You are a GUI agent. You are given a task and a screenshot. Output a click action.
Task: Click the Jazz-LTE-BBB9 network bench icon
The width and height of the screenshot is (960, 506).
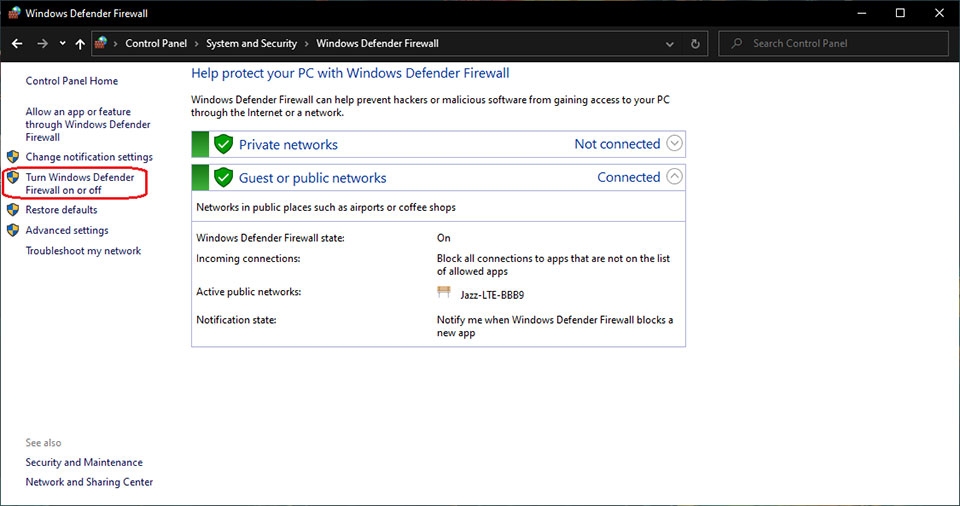pos(444,293)
